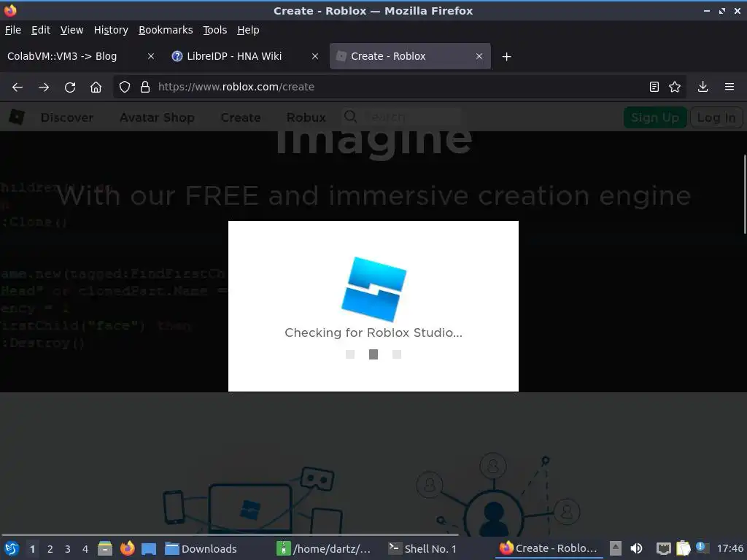
Task: Click the 17:46 clock in the tray
Action: click(x=729, y=549)
